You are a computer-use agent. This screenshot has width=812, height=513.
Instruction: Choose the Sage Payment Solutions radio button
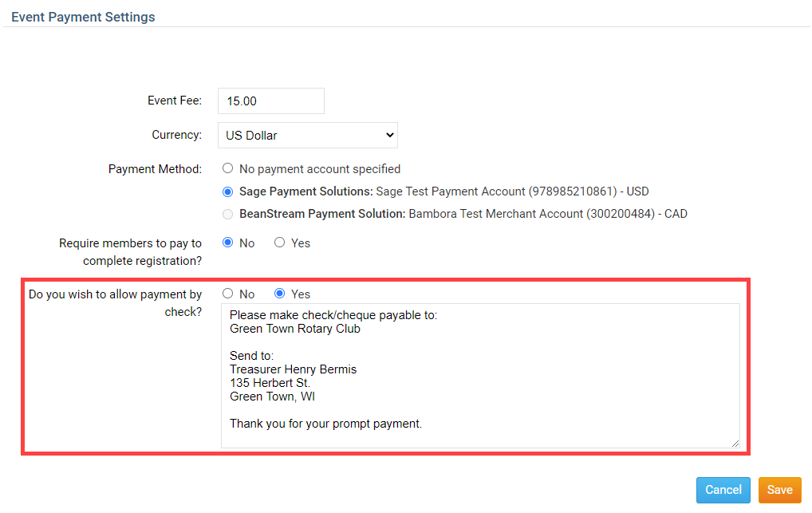point(228,191)
